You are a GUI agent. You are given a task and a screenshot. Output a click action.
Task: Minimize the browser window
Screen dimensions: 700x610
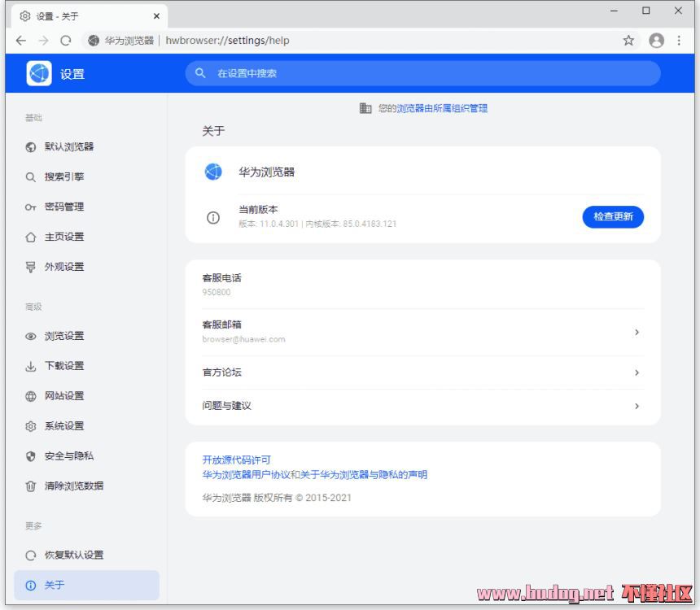[x=615, y=11]
